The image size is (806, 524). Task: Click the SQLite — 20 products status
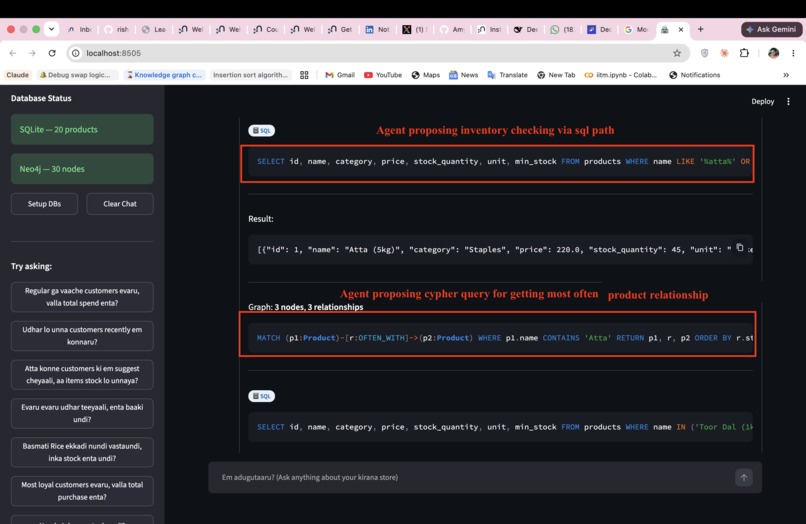point(82,130)
